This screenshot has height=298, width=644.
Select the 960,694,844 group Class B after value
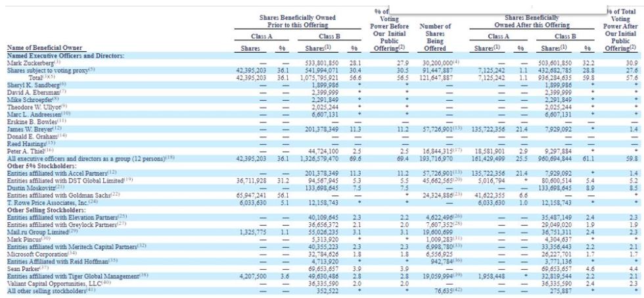click(x=555, y=158)
